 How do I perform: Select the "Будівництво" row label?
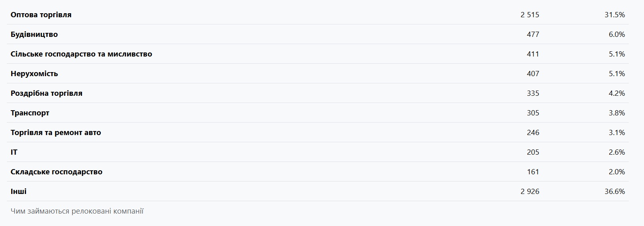(34, 34)
